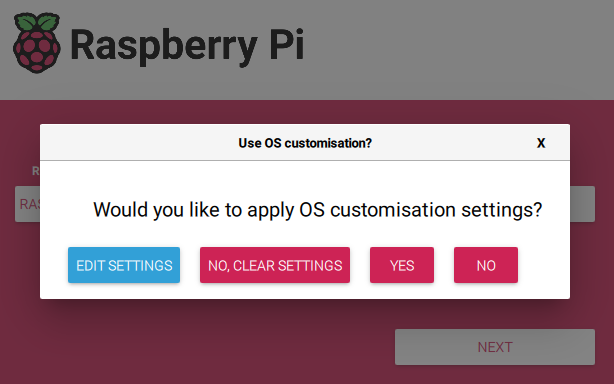Confirm with the YES button
This screenshot has width=614, height=384.
point(402,265)
